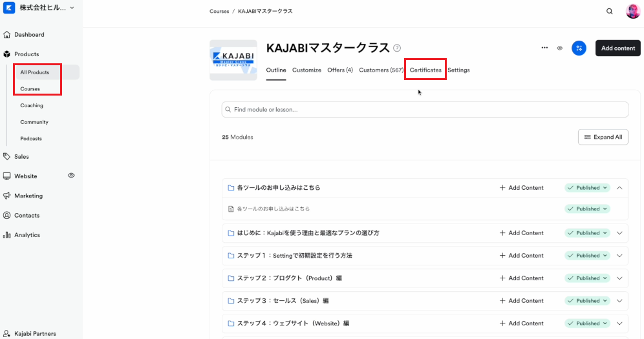Click the Add content button
644x339 pixels.
click(x=618, y=48)
